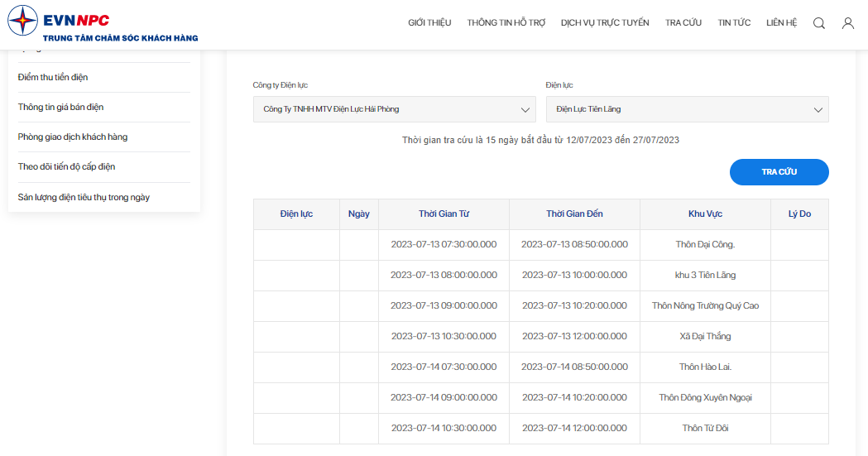Click the Khu Vực column header

coord(705,214)
